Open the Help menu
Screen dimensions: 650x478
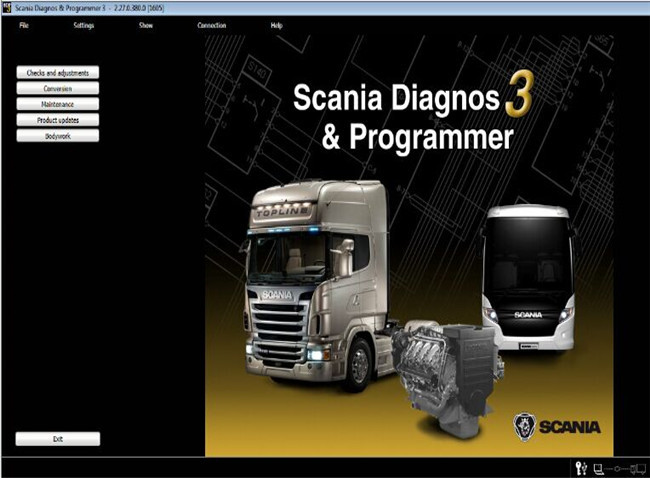[x=276, y=25]
